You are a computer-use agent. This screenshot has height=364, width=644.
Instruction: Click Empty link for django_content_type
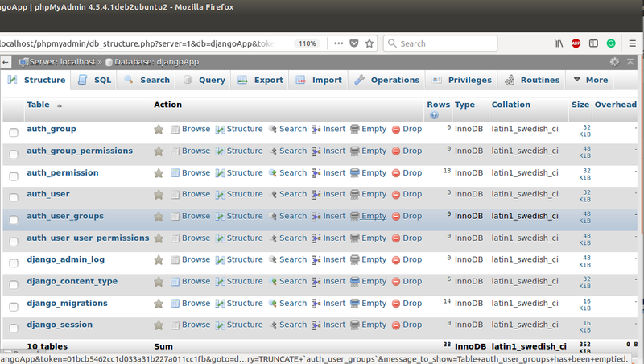pos(374,281)
